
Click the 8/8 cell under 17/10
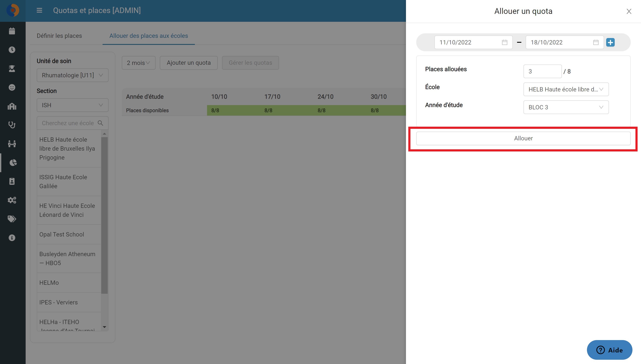(287, 110)
